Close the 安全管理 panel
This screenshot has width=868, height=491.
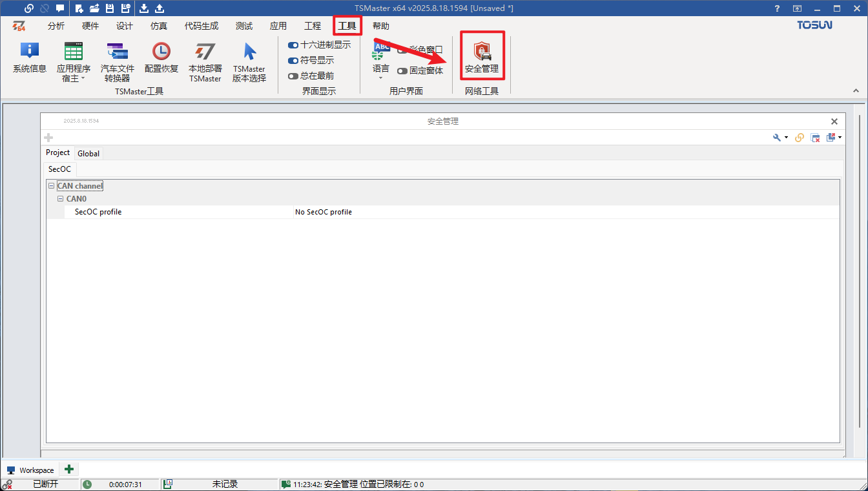click(834, 121)
